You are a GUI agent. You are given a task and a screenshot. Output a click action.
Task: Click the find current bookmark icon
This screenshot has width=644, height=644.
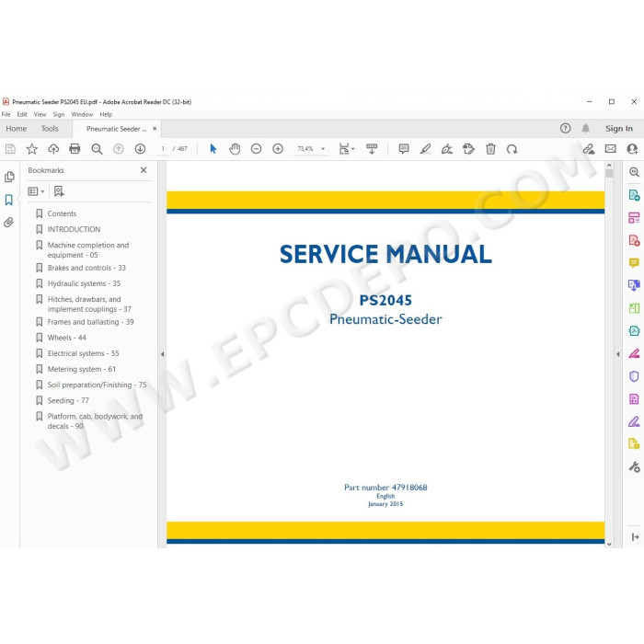point(59,191)
